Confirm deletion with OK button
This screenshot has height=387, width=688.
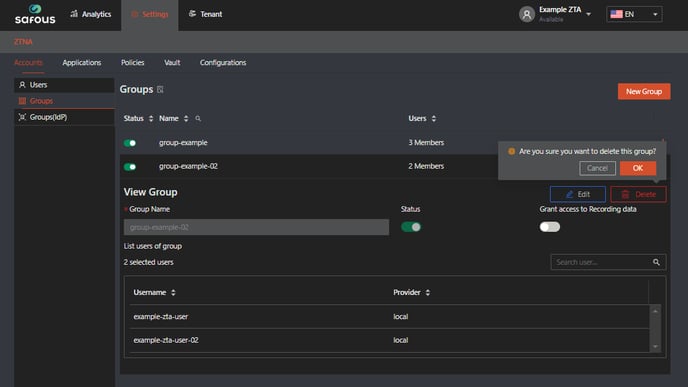pyautogui.click(x=638, y=168)
